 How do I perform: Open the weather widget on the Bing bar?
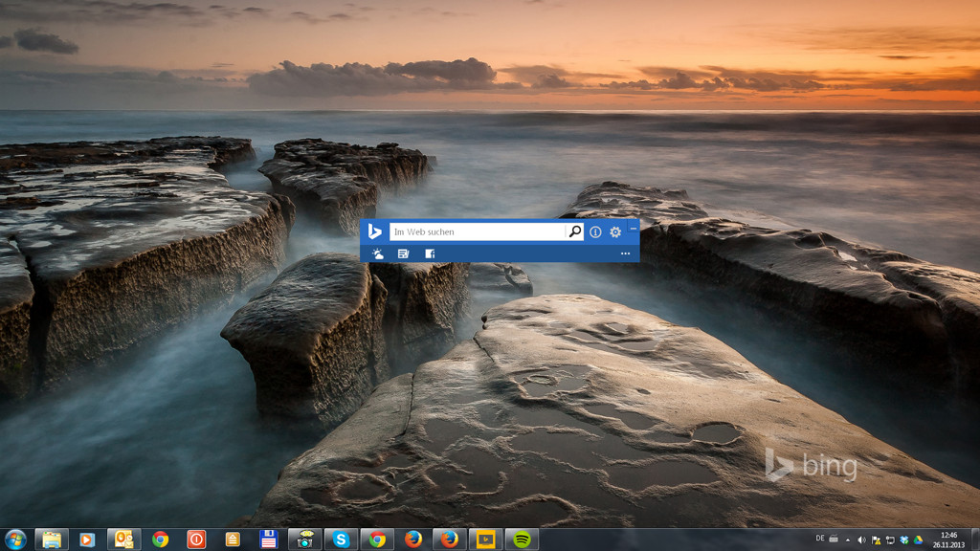[377, 253]
